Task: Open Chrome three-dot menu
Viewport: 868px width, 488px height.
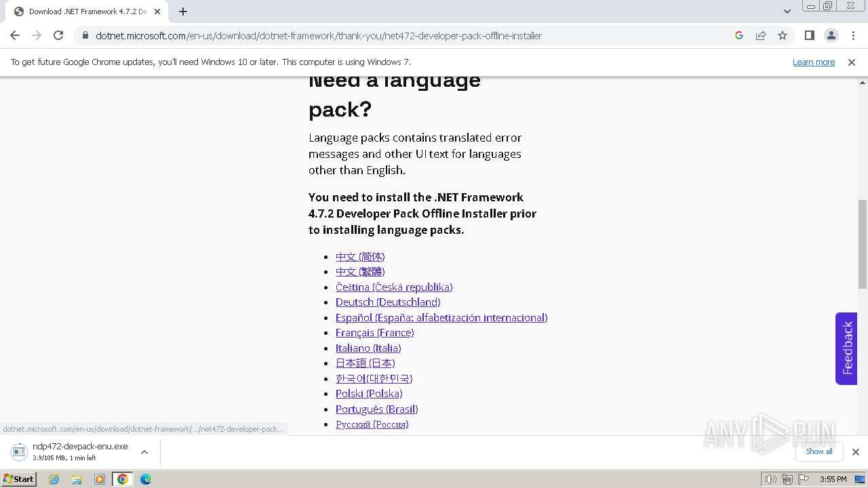Action: pyautogui.click(x=853, y=35)
